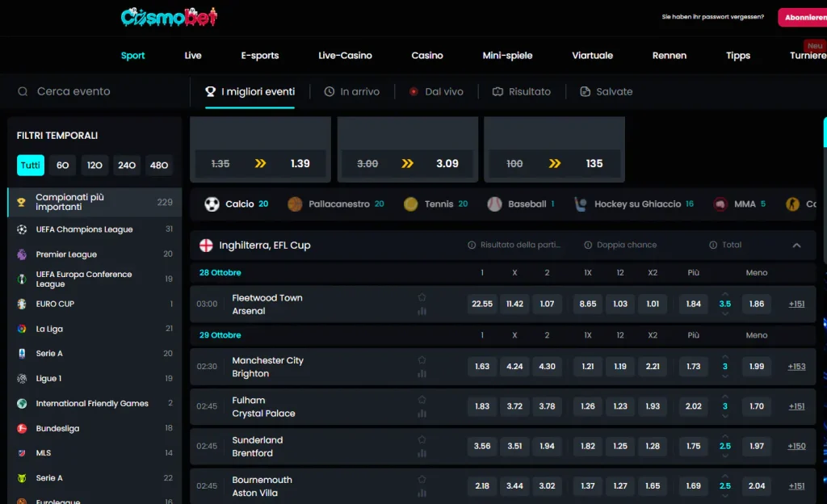Open the Salvate tab

(607, 92)
